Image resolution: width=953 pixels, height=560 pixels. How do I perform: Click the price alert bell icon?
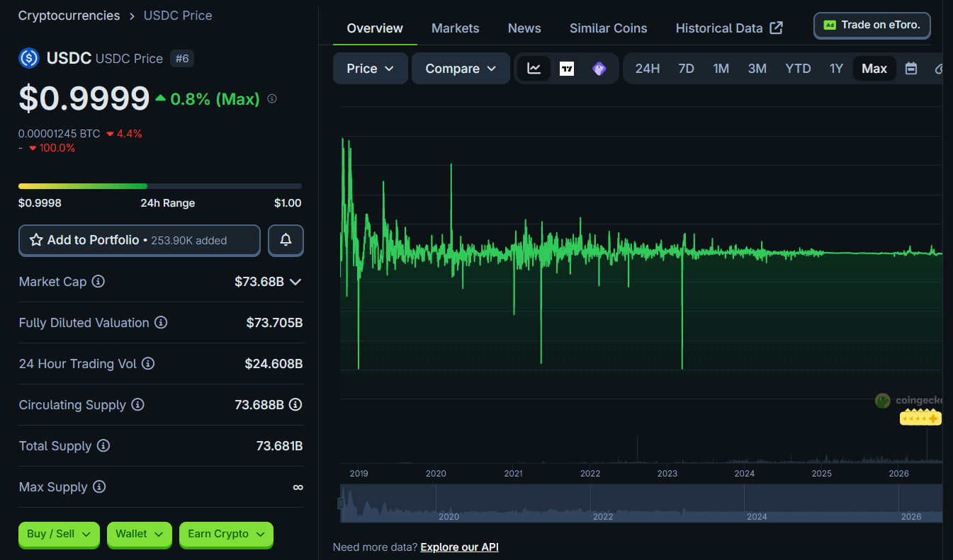286,240
